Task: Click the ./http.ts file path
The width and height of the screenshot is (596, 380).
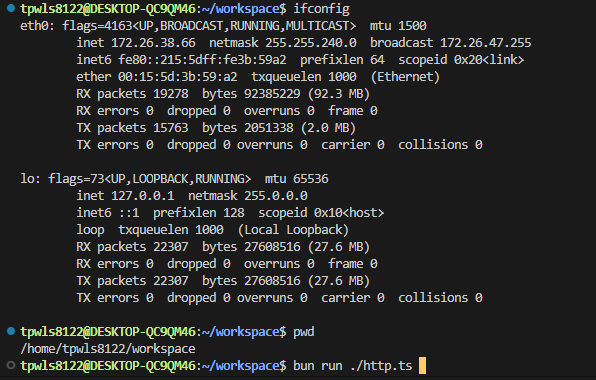Action: pyautogui.click(x=380, y=366)
